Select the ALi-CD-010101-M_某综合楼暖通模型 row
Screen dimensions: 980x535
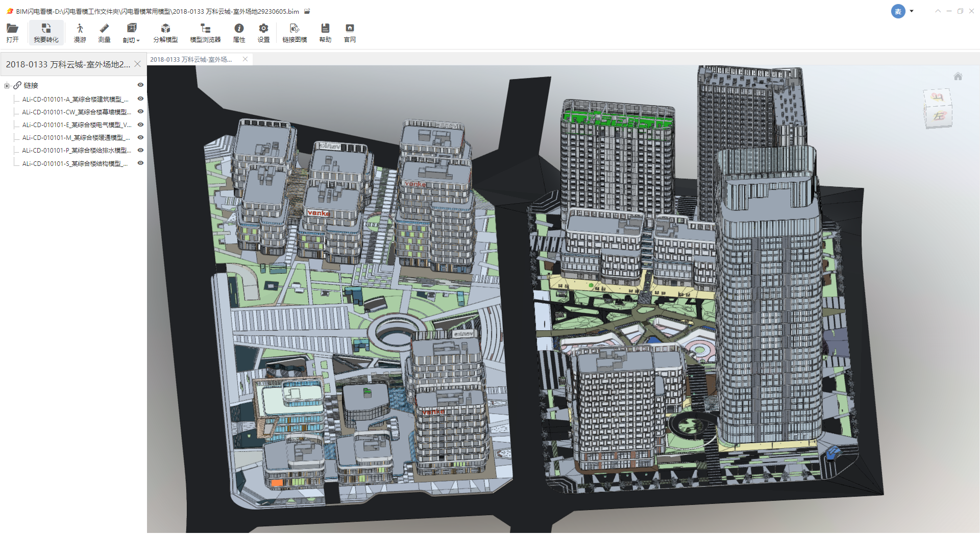[x=76, y=138]
